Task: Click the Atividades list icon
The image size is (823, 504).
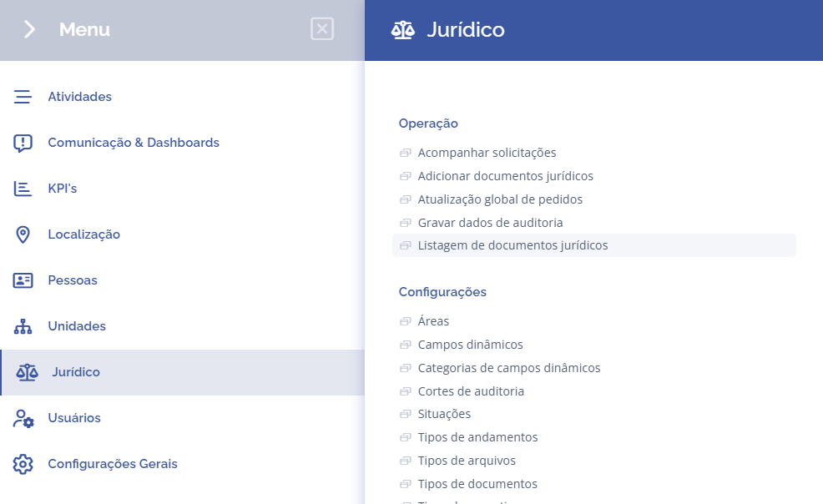Action: [x=23, y=97]
